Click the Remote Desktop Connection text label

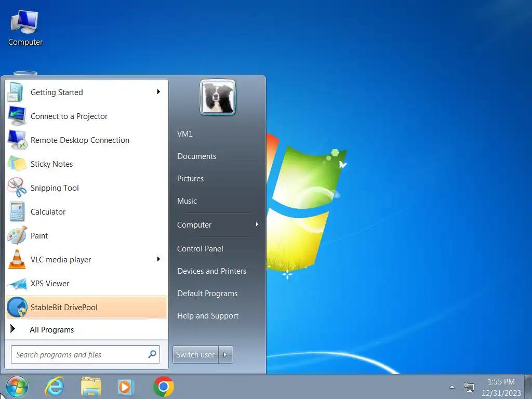[x=79, y=140]
